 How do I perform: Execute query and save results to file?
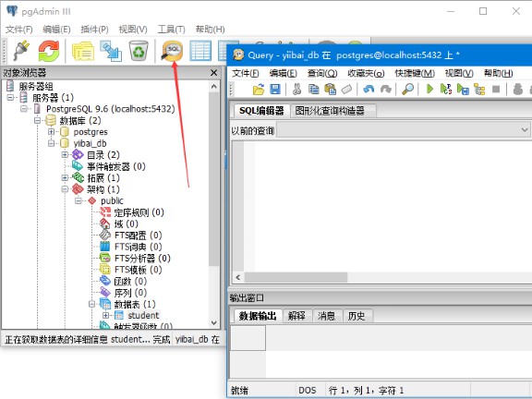coord(463,90)
